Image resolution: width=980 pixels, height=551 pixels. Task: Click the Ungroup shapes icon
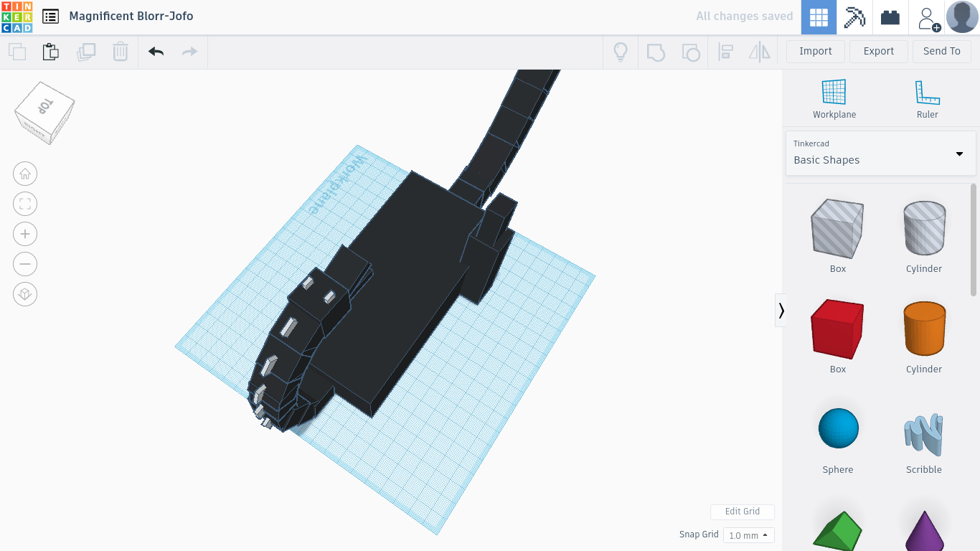[691, 52]
